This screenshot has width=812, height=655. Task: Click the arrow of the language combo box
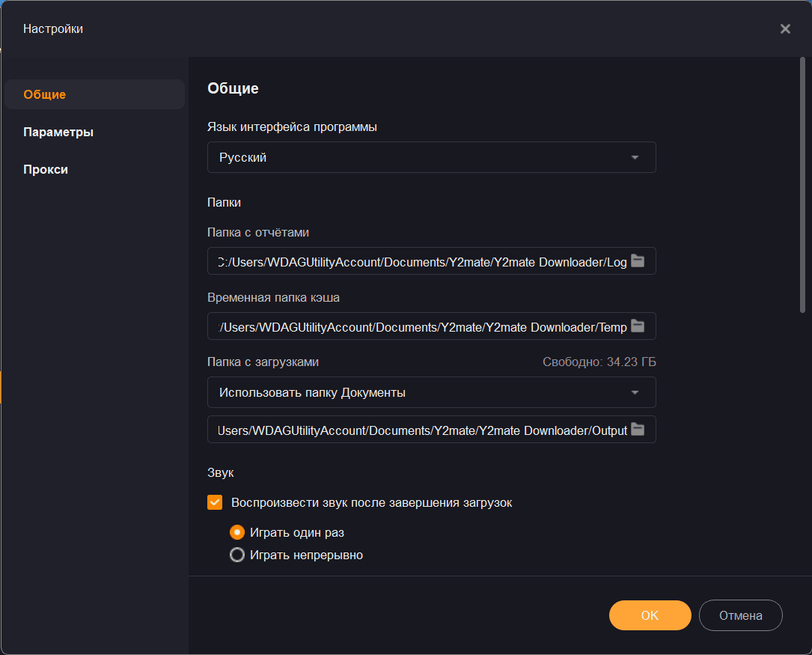(x=635, y=158)
